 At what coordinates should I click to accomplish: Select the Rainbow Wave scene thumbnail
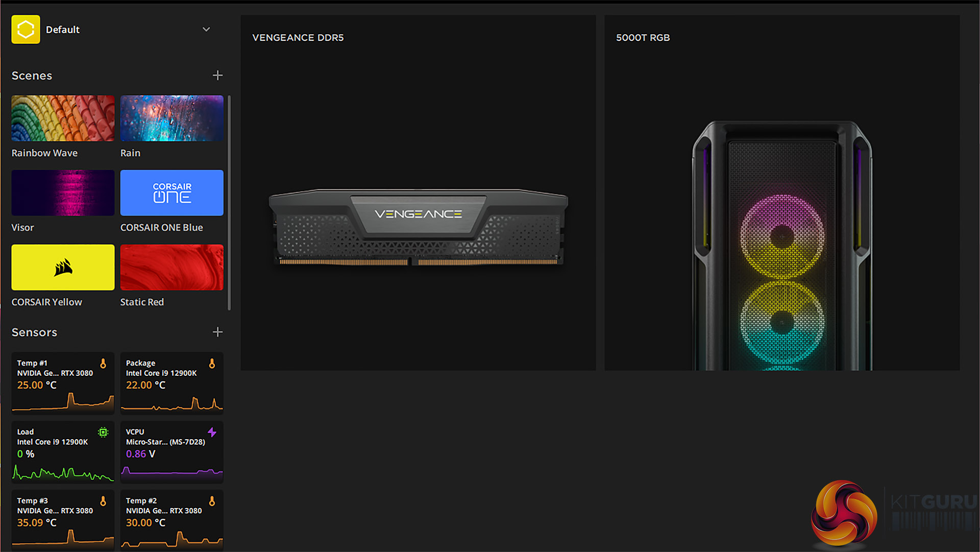(x=63, y=118)
